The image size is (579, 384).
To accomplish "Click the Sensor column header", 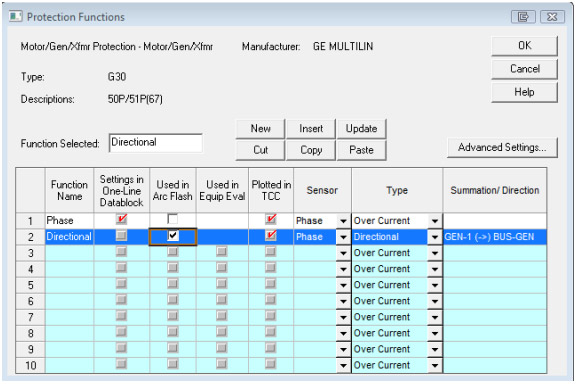I will coord(322,190).
